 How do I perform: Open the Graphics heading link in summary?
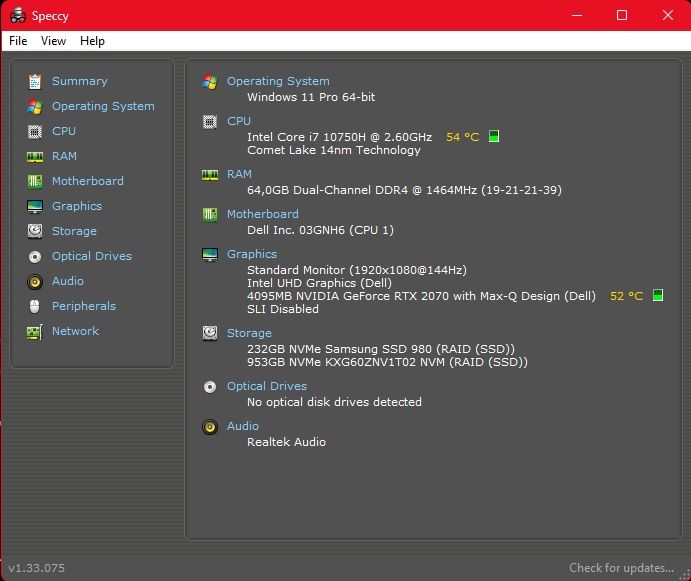[252, 254]
